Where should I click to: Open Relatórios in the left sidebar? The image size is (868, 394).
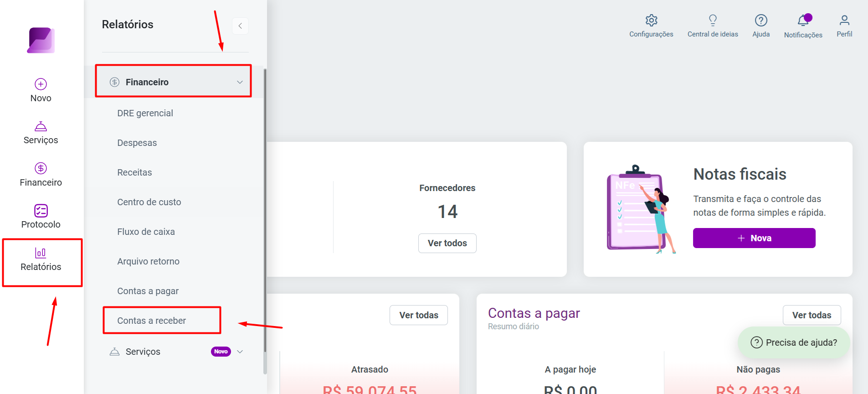(x=41, y=259)
